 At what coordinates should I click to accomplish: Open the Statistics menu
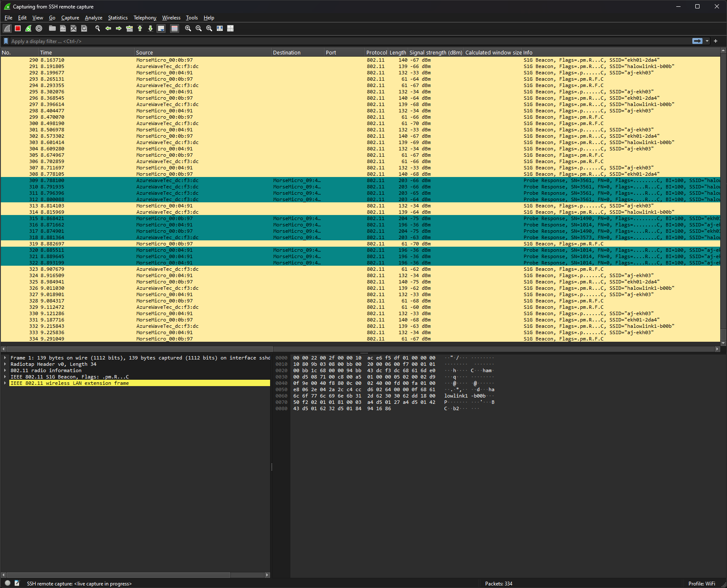tap(118, 18)
